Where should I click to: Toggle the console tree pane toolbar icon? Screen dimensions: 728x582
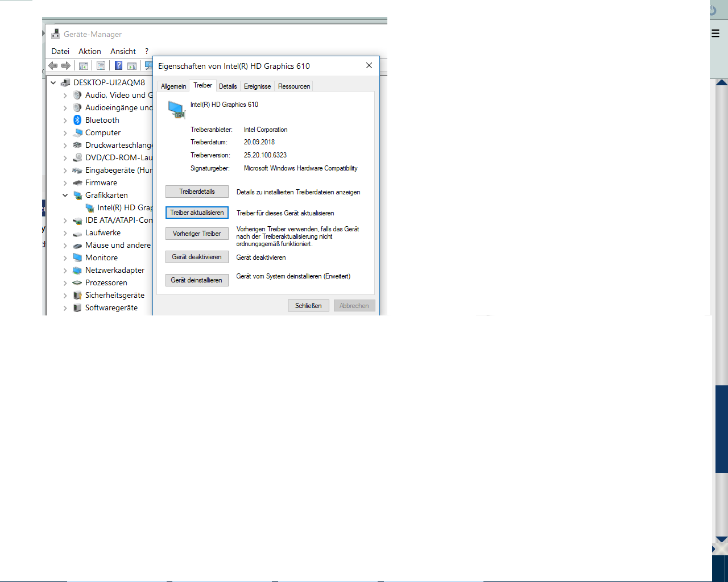[x=84, y=66]
